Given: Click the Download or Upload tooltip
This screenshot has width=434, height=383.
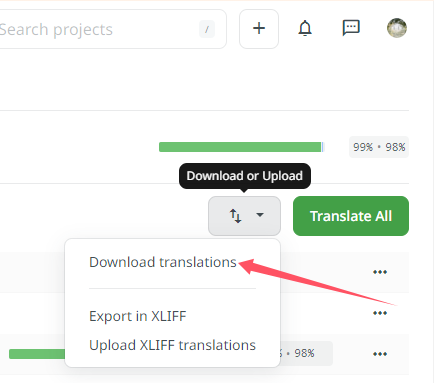Looking at the screenshot, I should tap(245, 176).
